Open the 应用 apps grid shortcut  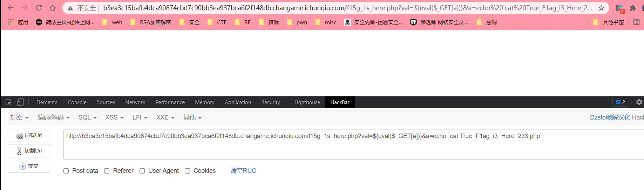point(18,22)
